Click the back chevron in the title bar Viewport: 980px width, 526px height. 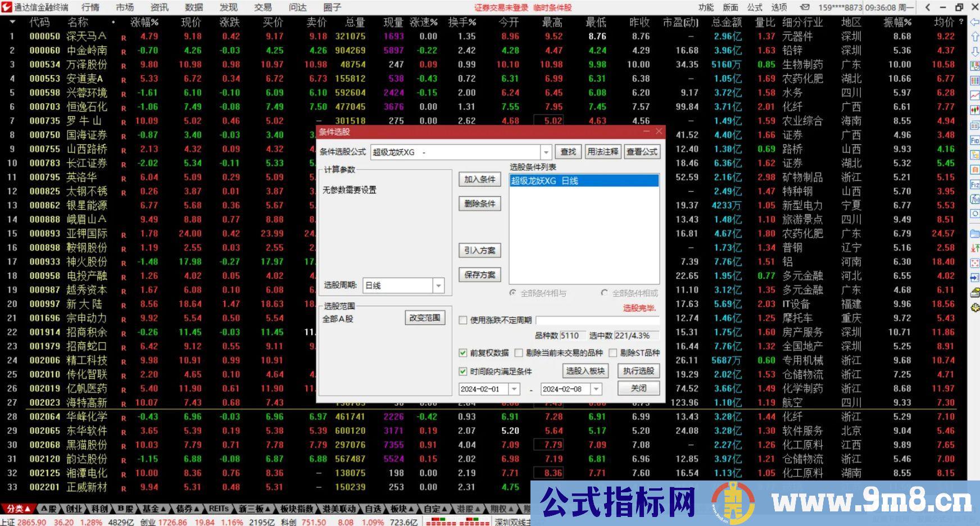928,7
